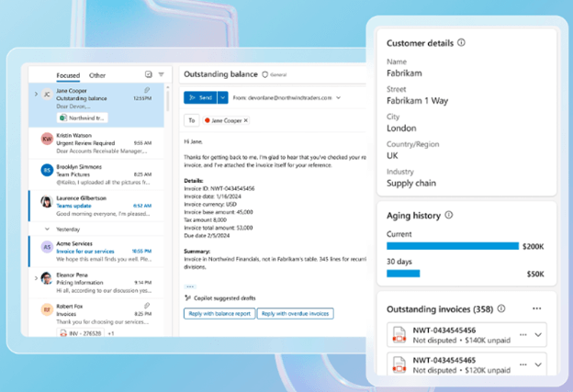Expand invoice NWT-0434545465 details
This screenshot has width=573, height=392.
pyautogui.click(x=538, y=364)
